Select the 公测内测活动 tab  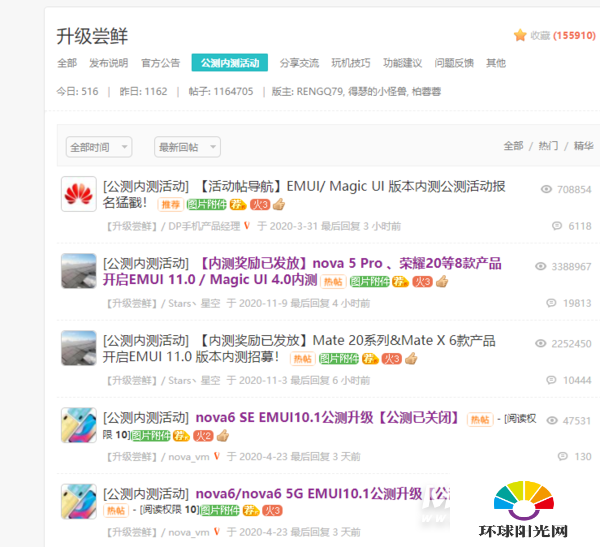pos(230,62)
